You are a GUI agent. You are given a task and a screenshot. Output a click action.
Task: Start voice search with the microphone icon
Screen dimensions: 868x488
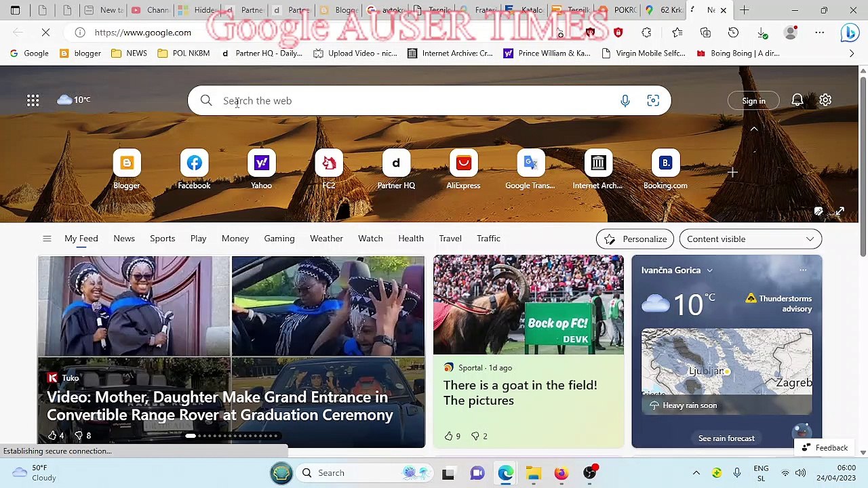click(x=625, y=101)
